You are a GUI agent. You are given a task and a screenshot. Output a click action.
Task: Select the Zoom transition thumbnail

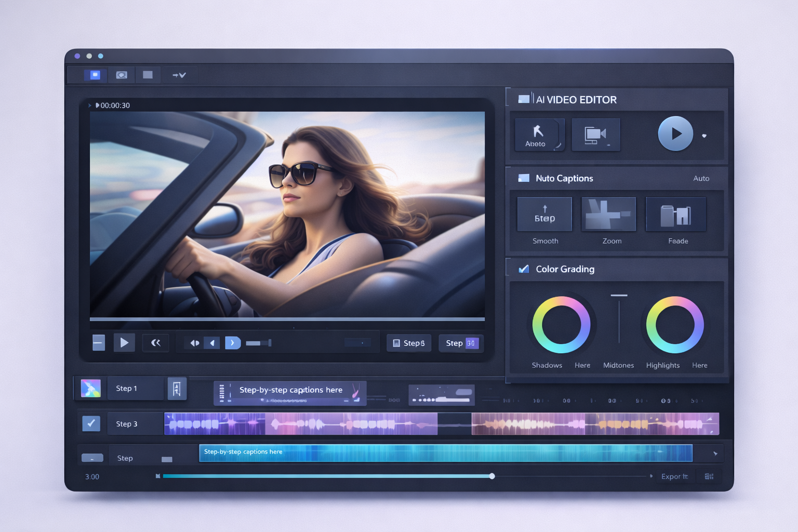tap(608, 214)
